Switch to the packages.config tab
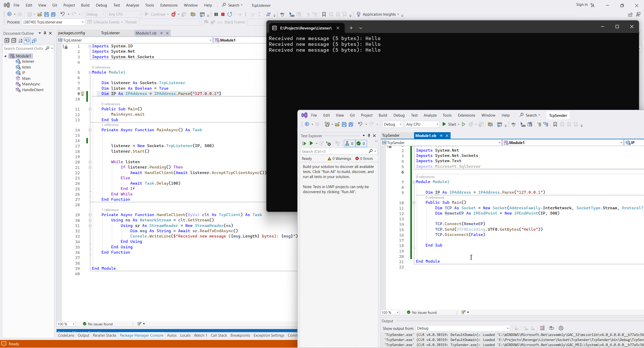This screenshot has height=348, width=644. pos(71,33)
